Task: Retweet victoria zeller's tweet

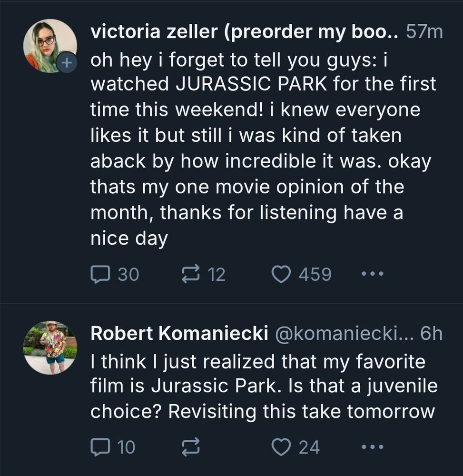Action: click(191, 274)
